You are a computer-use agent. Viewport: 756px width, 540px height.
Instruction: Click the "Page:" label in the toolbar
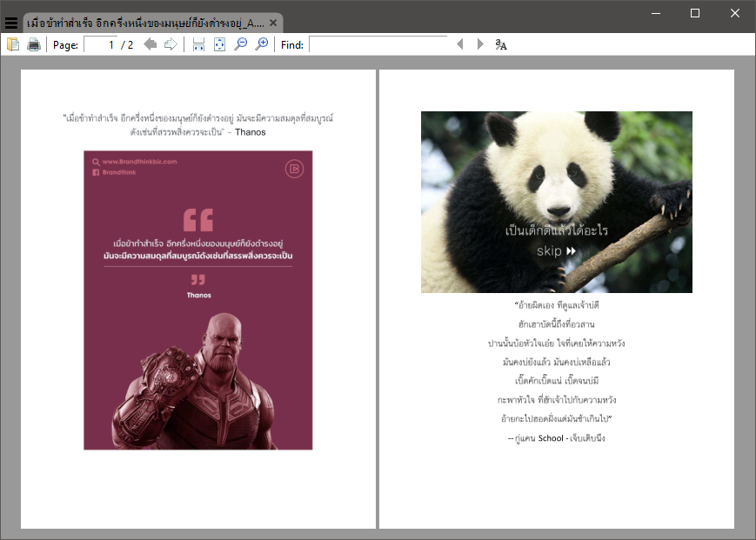[x=65, y=45]
